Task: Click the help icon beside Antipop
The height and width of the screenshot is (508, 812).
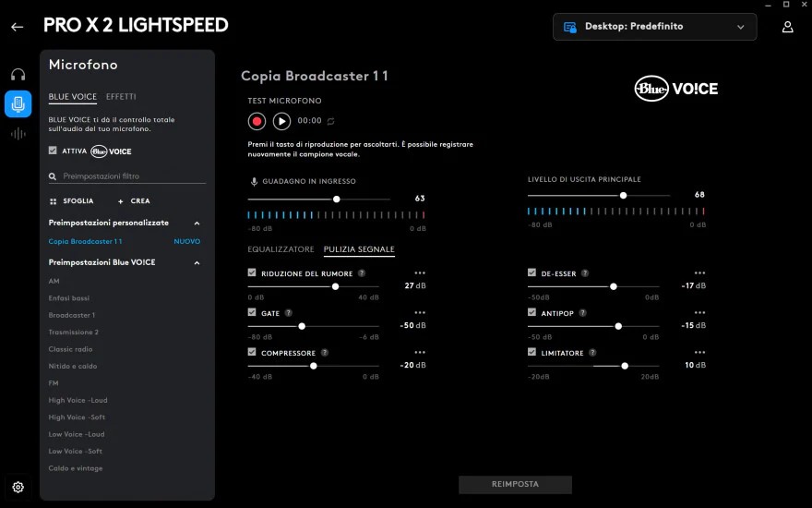Action: pos(582,313)
